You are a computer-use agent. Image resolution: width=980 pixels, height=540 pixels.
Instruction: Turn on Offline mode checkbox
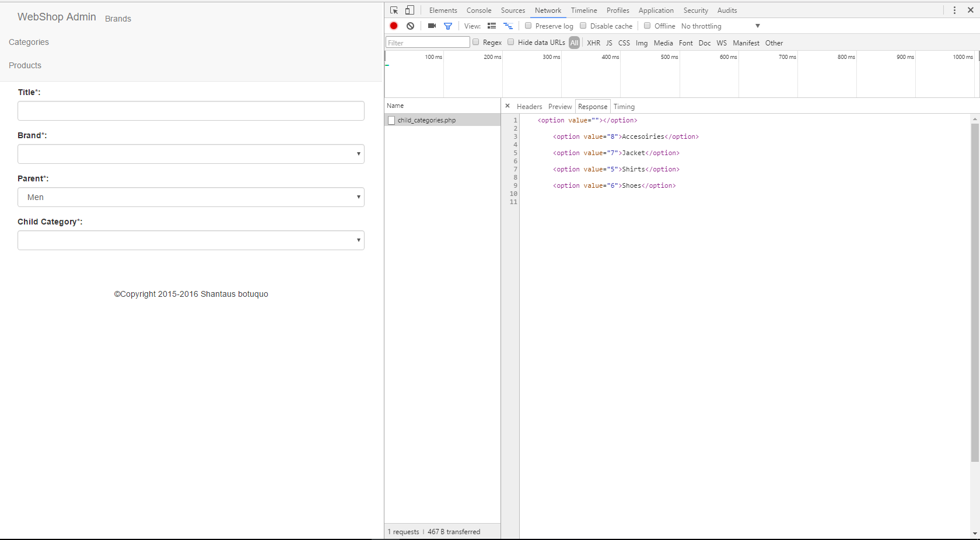(x=647, y=26)
